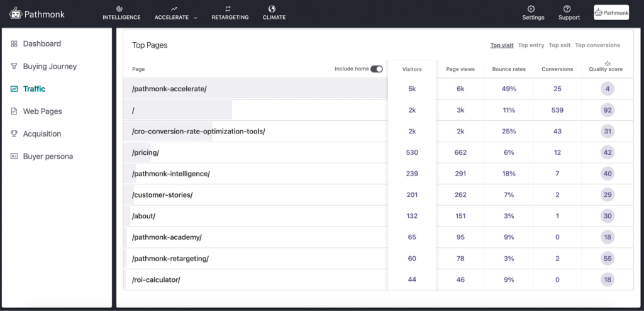Open Web Pages in the sidebar
Viewport: 644px width, 311px height.
(x=42, y=111)
